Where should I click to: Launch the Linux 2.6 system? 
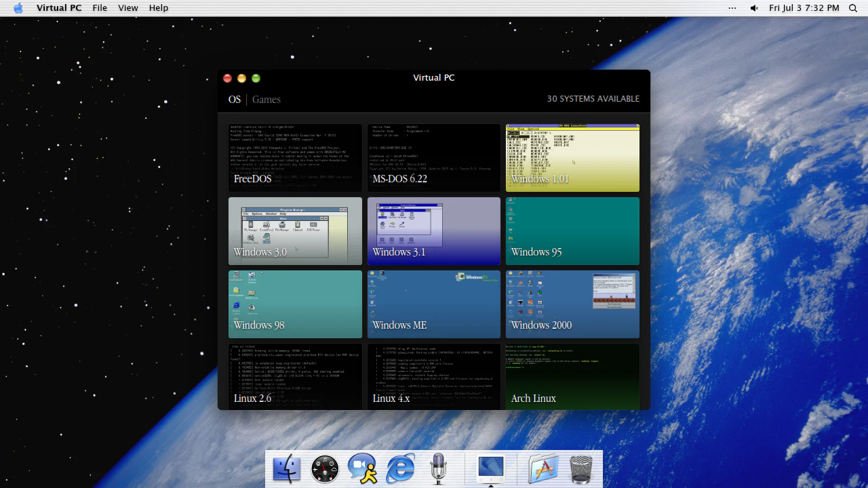(x=295, y=377)
